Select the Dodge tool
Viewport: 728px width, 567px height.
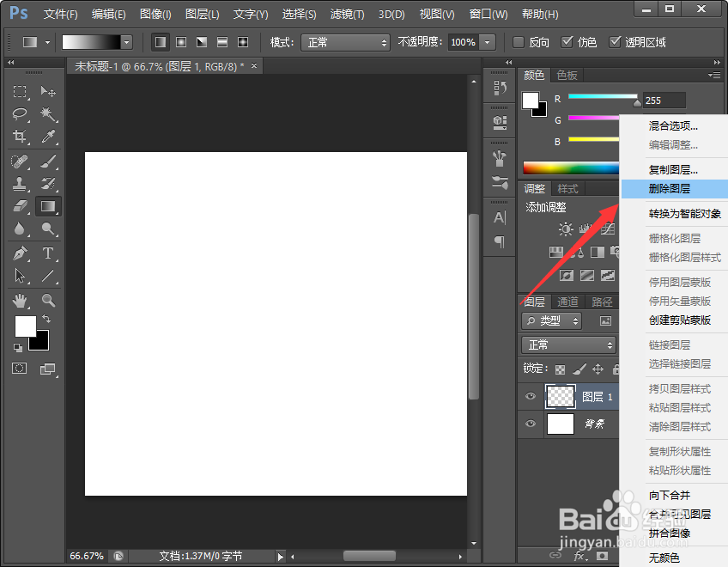click(x=48, y=229)
